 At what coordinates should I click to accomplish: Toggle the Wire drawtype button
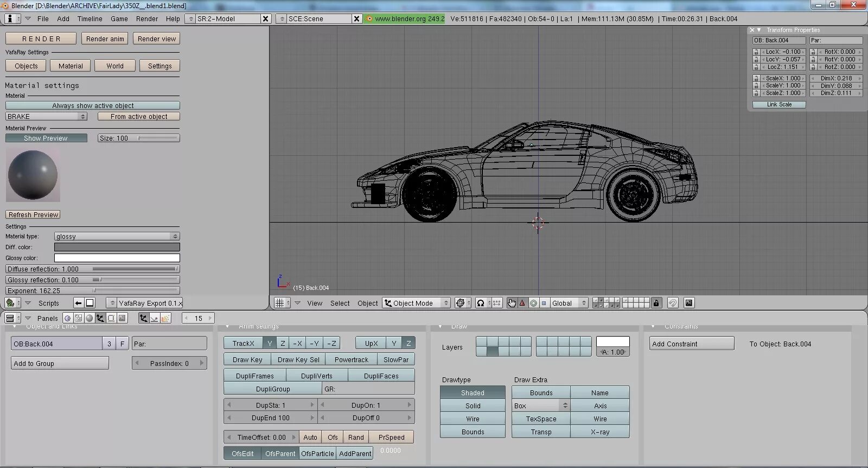pyautogui.click(x=473, y=419)
